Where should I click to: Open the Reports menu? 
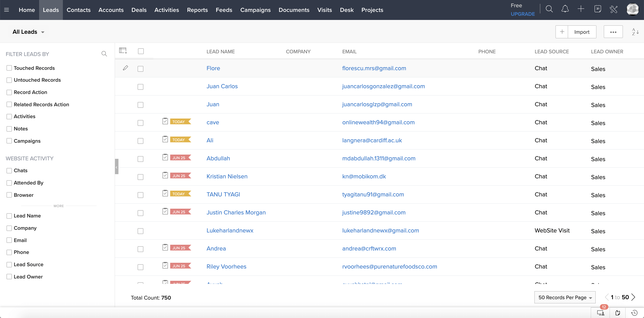tap(197, 10)
